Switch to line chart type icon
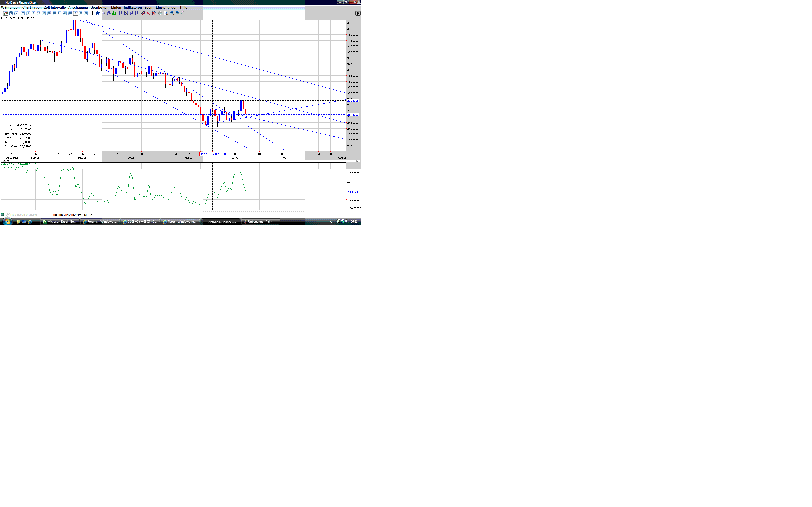Viewport: 812px width, 507px height. tap(16, 13)
